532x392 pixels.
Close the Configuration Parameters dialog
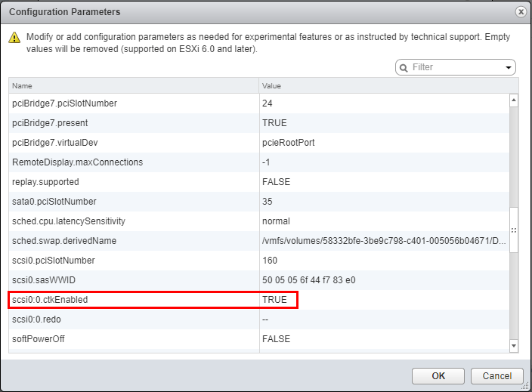521,12
